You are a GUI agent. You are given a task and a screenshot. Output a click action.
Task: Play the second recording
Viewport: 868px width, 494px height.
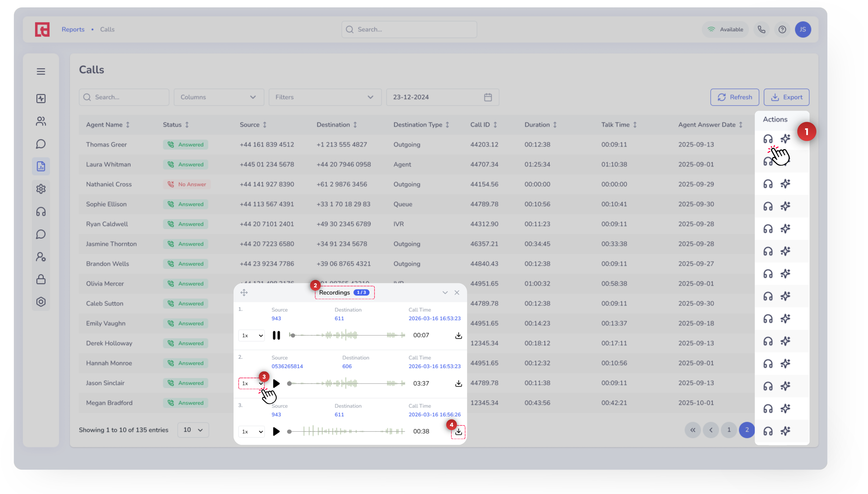click(276, 383)
